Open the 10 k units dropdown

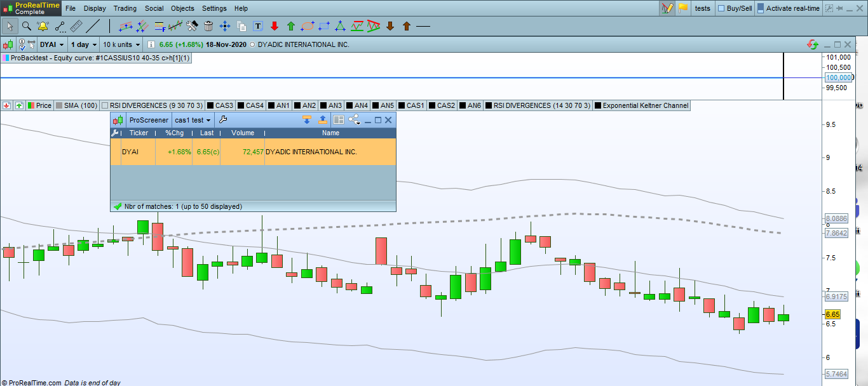[x=121, y=44]
